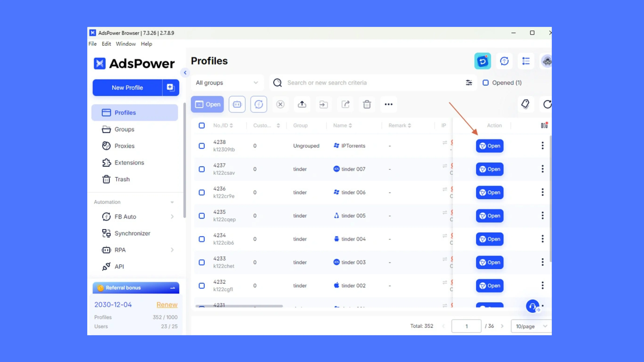The height and width of the screenshot is (362, 644).
Task: Click the horizontal scrollbar under the table
Action: [239, 306]
